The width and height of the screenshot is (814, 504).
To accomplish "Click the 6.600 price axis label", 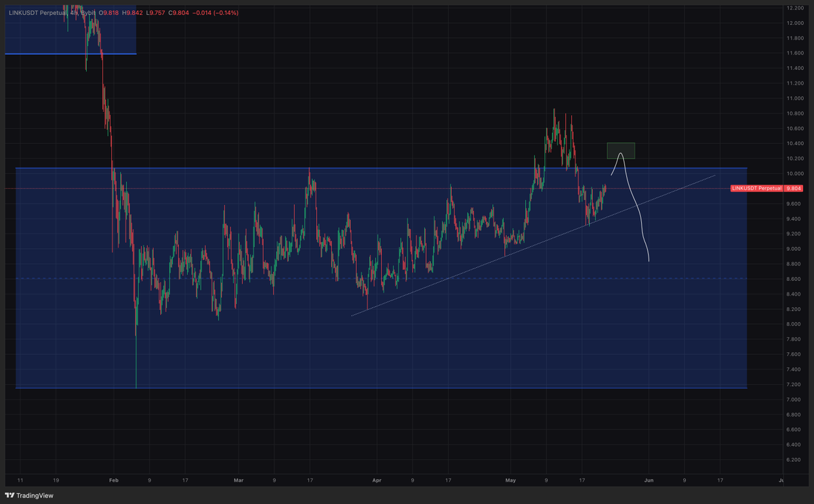I will [794, 429].
